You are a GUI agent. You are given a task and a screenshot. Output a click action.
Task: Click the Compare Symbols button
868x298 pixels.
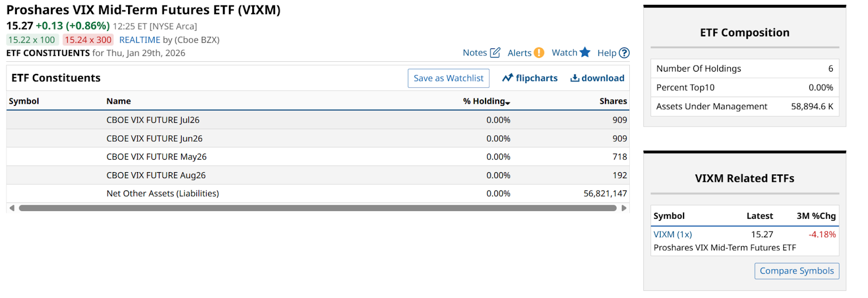797,271
